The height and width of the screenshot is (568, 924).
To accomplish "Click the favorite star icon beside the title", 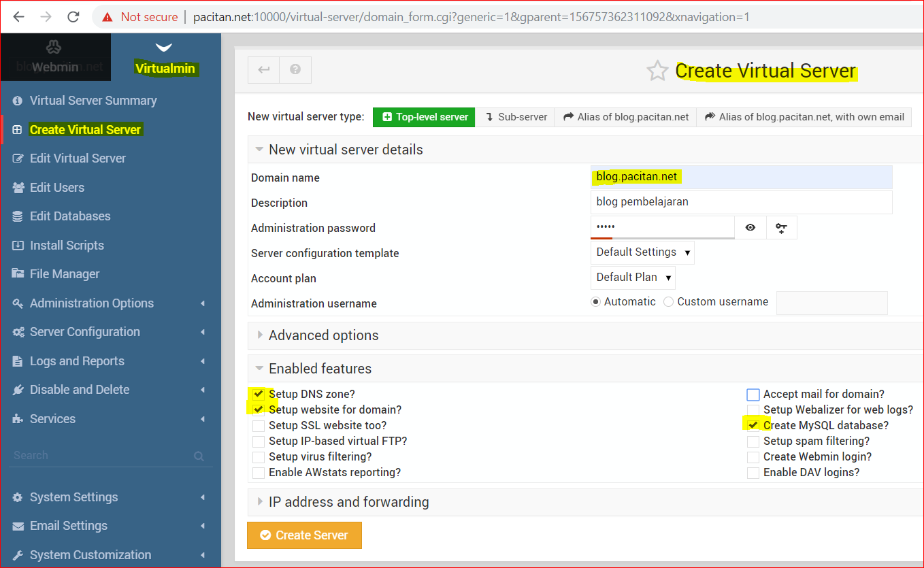I will (657, 71).
